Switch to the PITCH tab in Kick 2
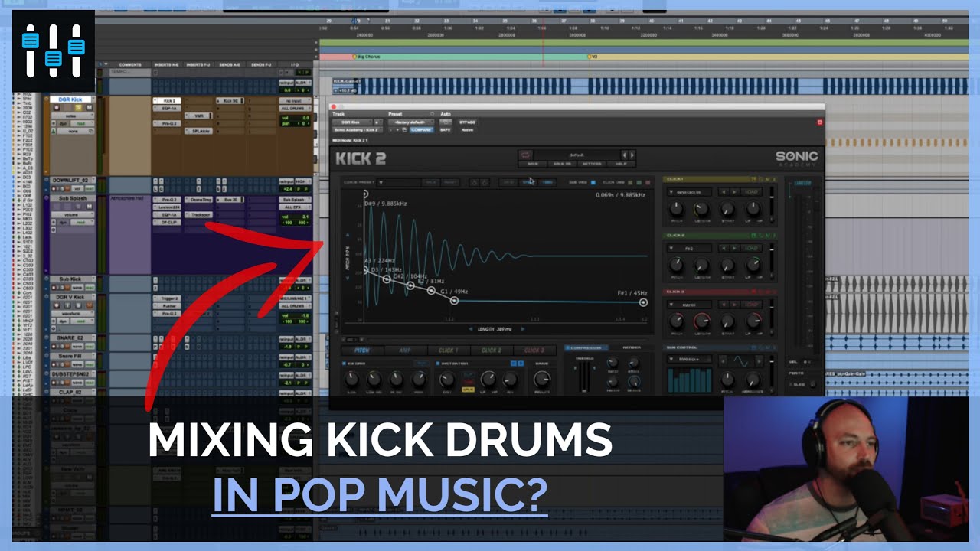The width and height of the screenshot is (980, 551). [x=361, y=350]
